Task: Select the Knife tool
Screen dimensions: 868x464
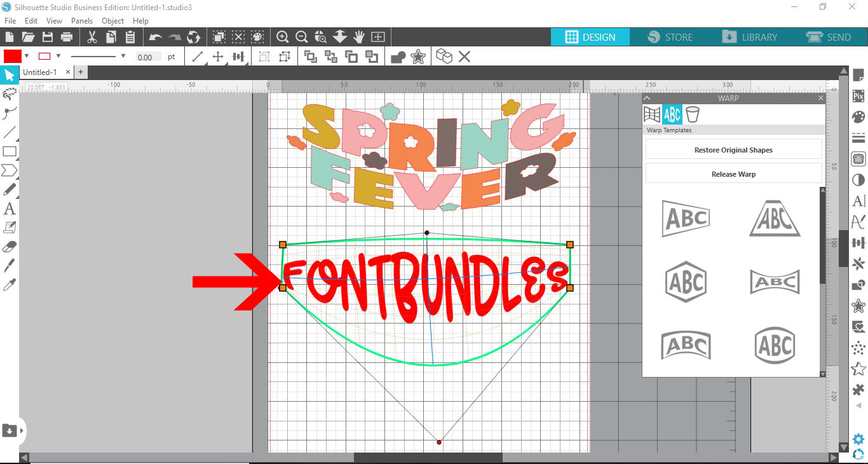Action: click(x=9, y=266)
